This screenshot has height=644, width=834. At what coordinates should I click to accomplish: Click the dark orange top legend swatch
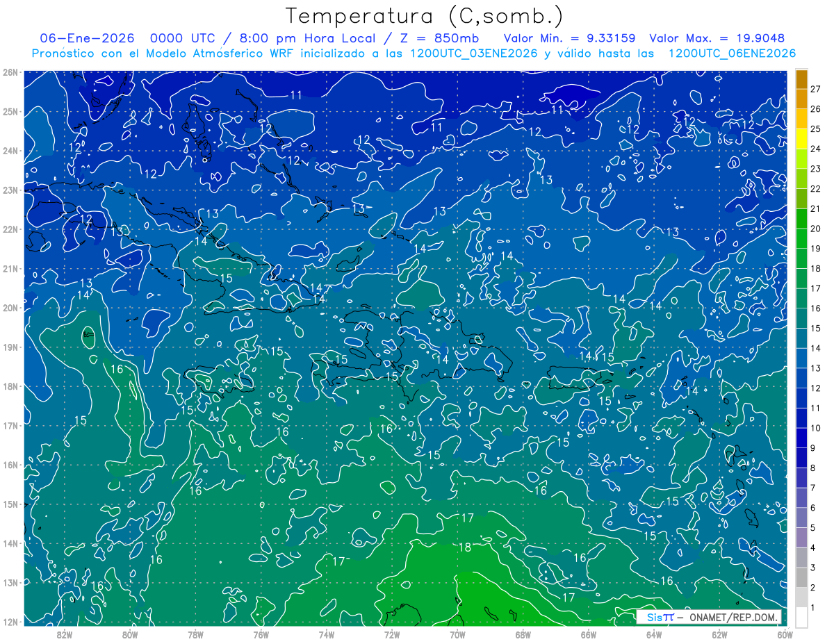(x=801, y=79)
